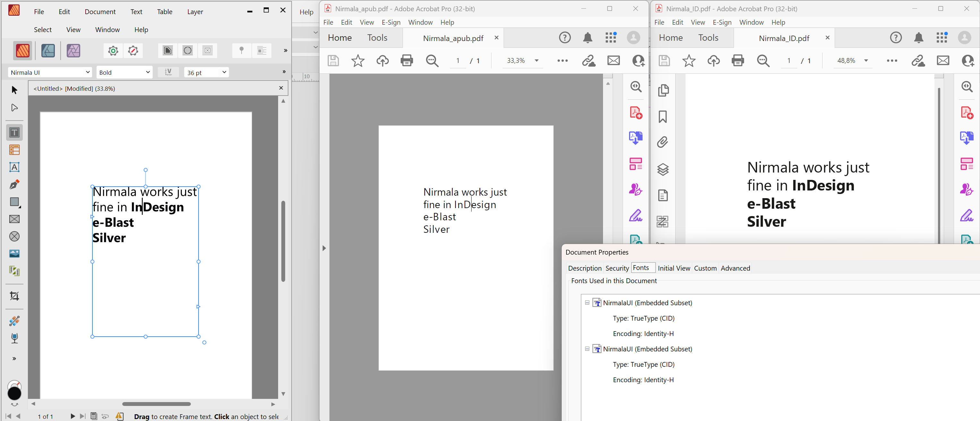Close the Untitled document tab in Publisher

[281, 88]
